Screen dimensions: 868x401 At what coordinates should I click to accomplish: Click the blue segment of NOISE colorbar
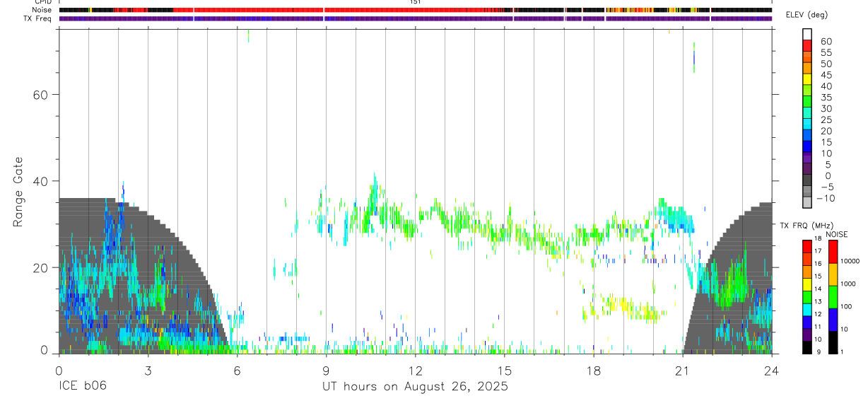click(x=833, y=320)
